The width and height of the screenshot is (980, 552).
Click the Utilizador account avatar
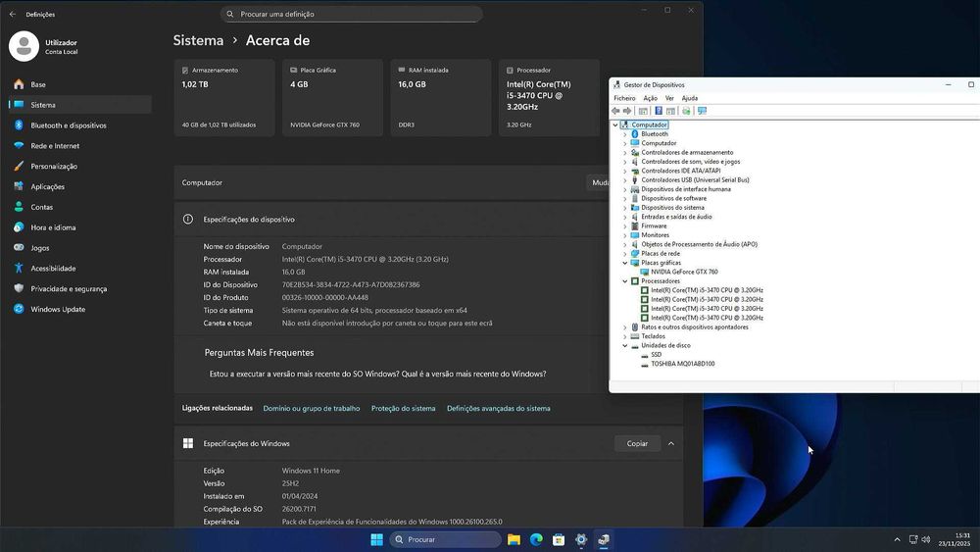[x=24, y=46]
